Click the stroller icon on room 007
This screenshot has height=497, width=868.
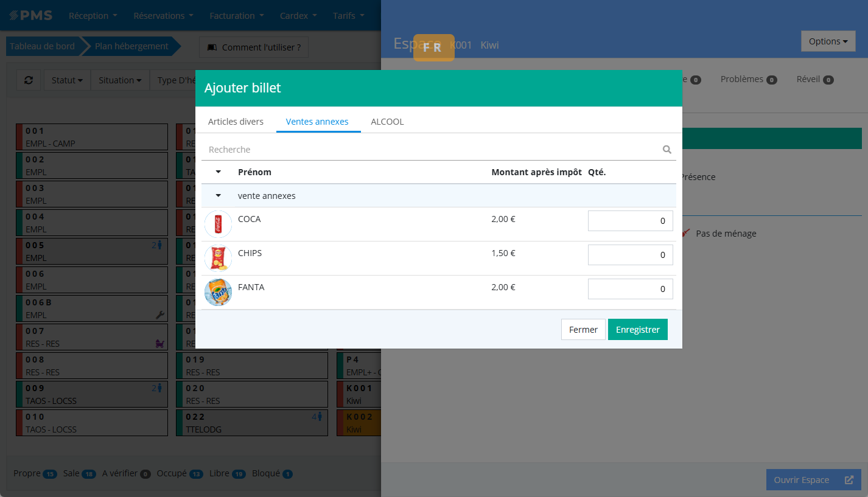point(160,344)
